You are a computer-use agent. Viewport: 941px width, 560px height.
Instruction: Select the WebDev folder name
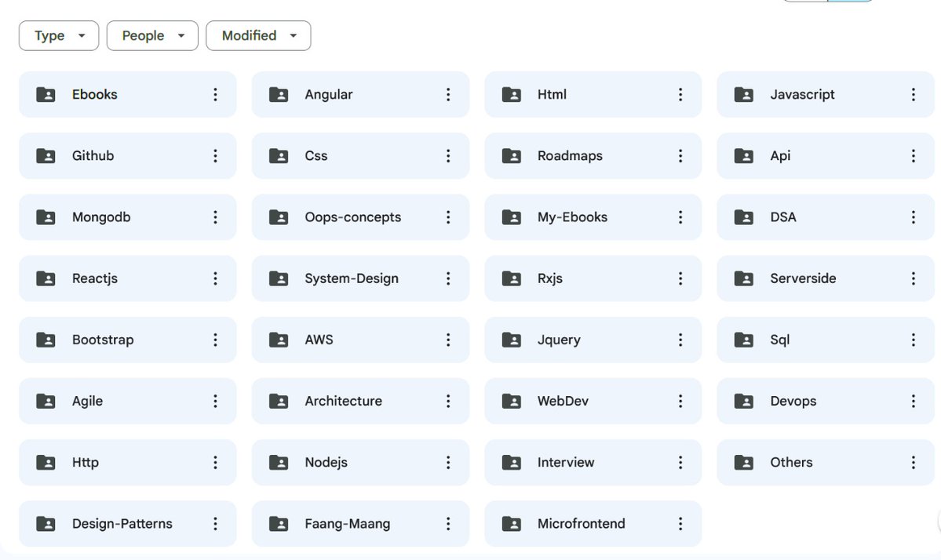[x=563, y=401]
